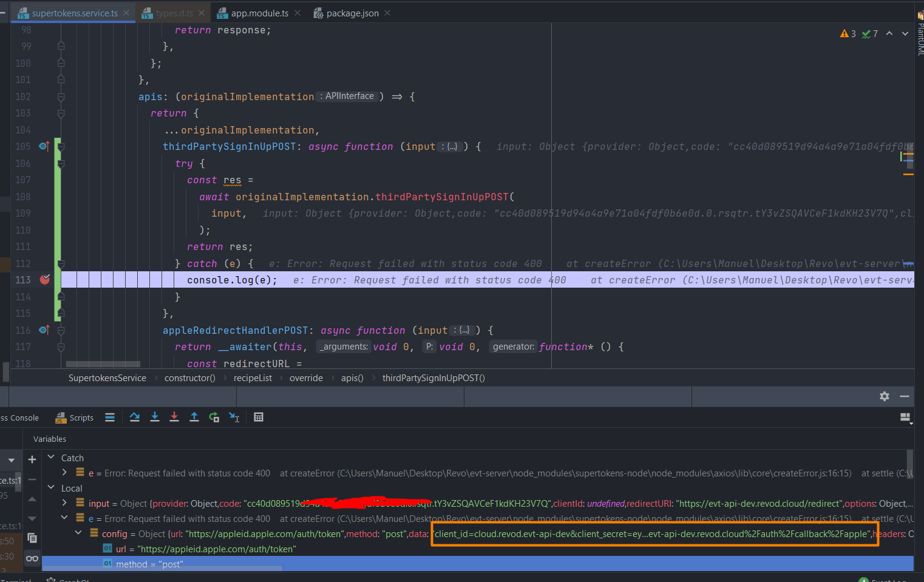924x582 pixels.
Task: Fold the thirdPartySignInUpPOST function at line 105
Action: (x=61, y=146)
